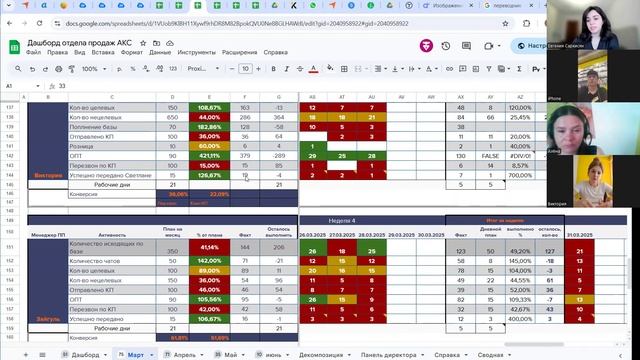The image size is (640, 360).
Task: Switch to the Апрель sheet tab
Action: pyautogui.click(x=184, y=355)
